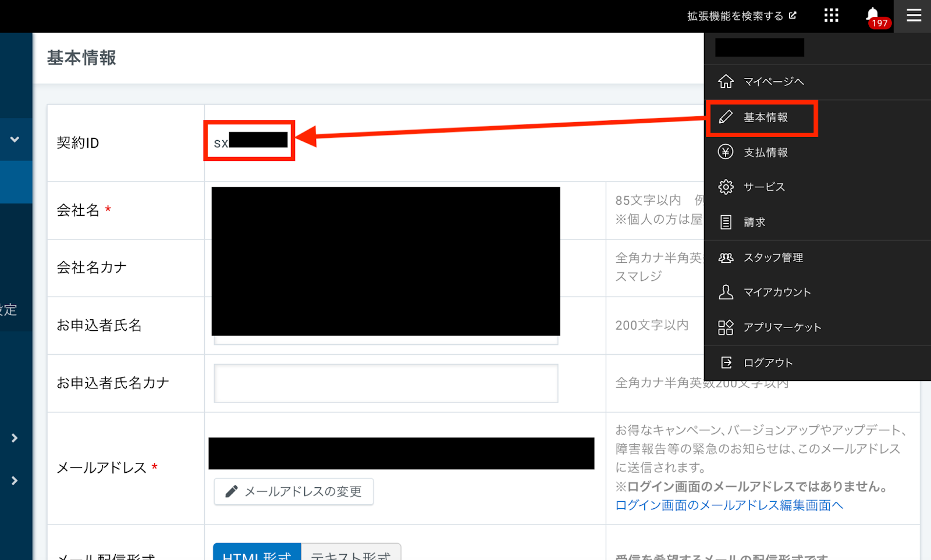This screenshot has width=931, height=560.
Task: Click the 基本情報 page heading
Action: (x=81, y=58)
